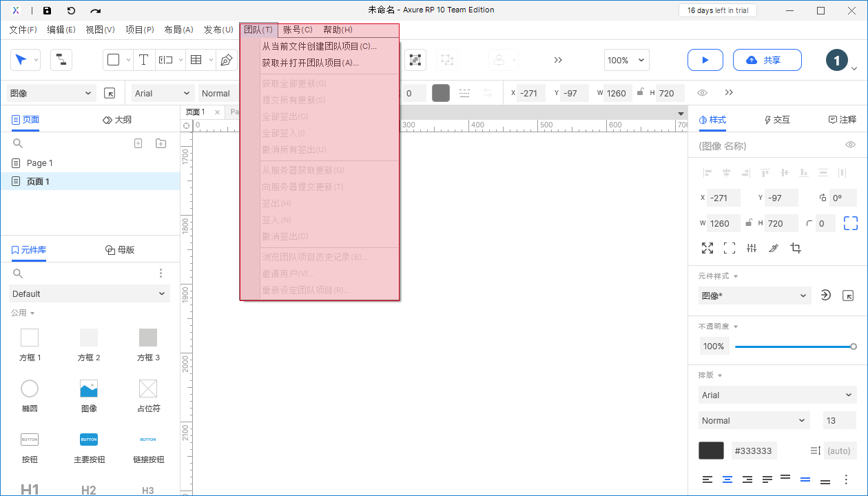Switch to the 大纲 tab
Screen dimensions: 868x496
pos(117,119)
